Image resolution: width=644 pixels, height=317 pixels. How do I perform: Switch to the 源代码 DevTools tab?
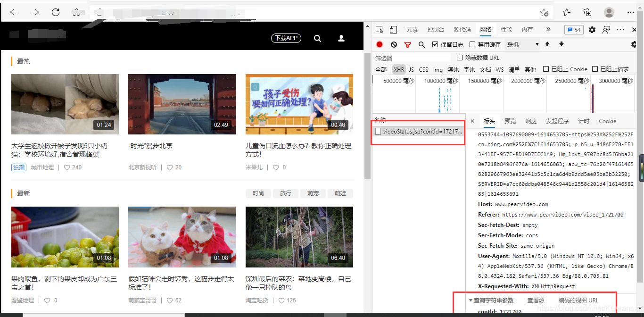pos(462,29)
